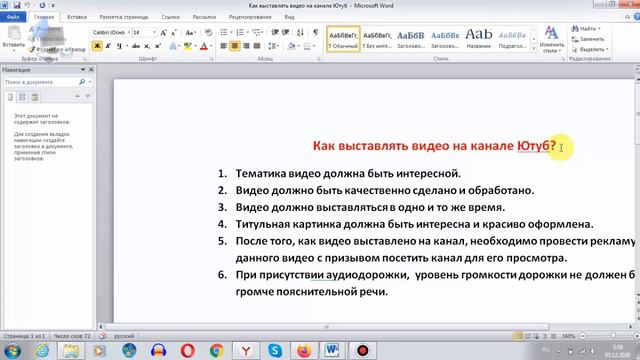Browse search results tab in Navigation pane
The width and height of the screenshot is (640, 360).
pos(35,97)
